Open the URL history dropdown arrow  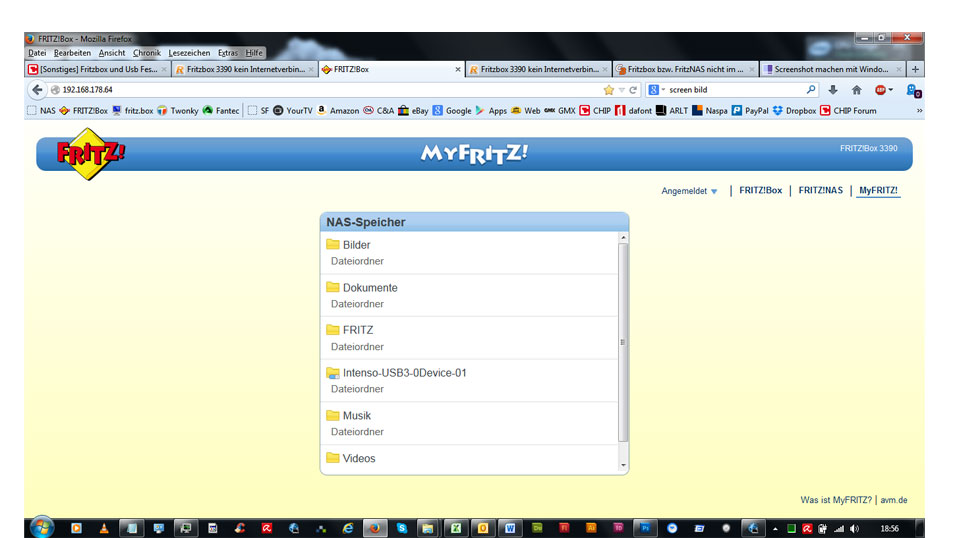pyautogui.click(x=621, y=90)
